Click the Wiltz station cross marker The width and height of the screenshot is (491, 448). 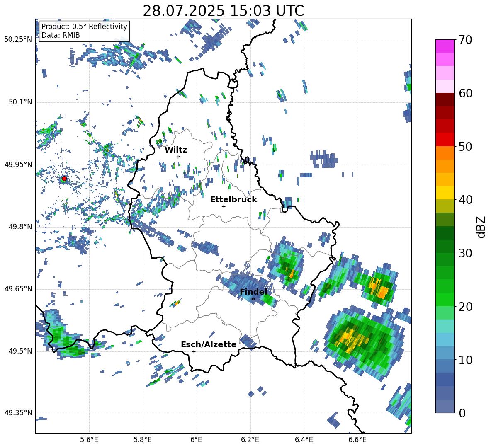tap(178, 157)
